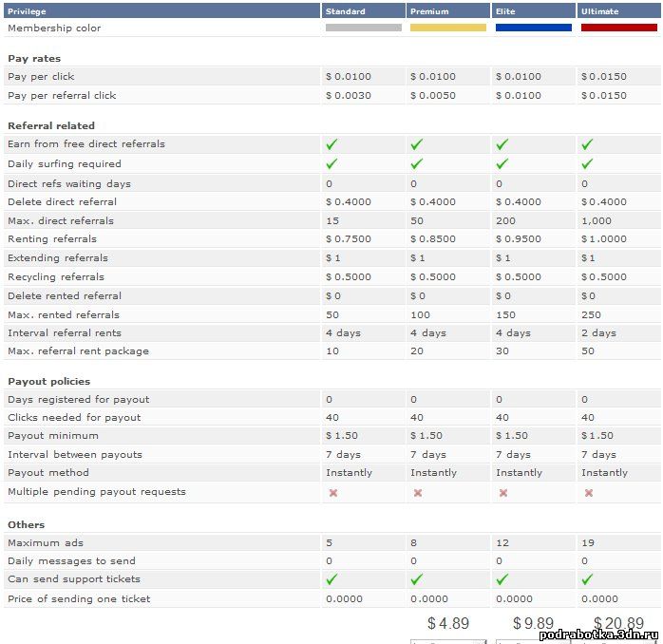Click the Privilege column header
The height and width of the screenshot is (644, 663).
click(161, 11)
